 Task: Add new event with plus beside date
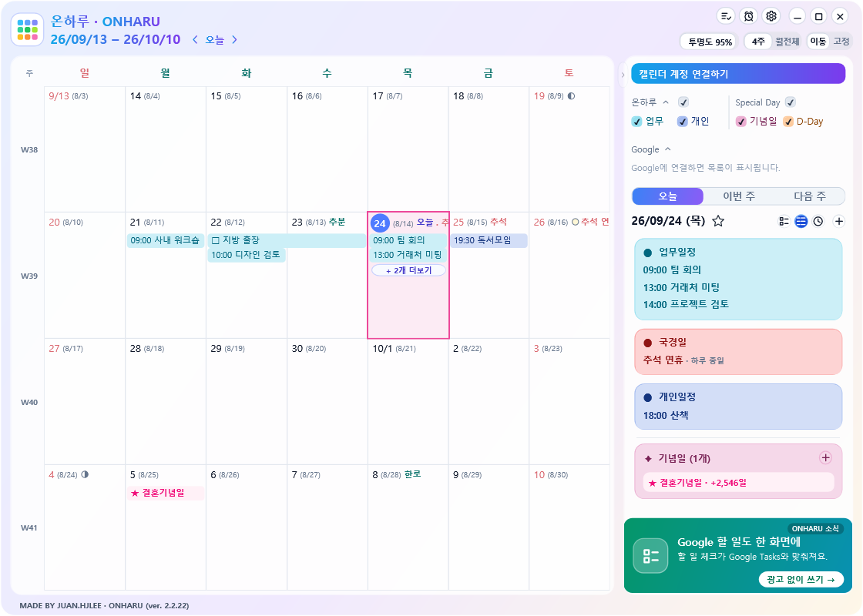839,221
